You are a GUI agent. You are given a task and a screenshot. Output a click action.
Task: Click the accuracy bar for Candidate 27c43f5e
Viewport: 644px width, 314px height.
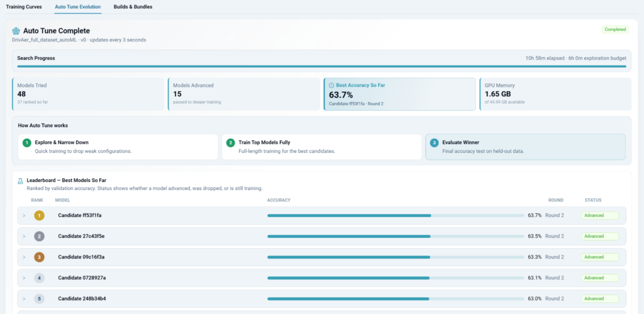[x=396, y=237]
